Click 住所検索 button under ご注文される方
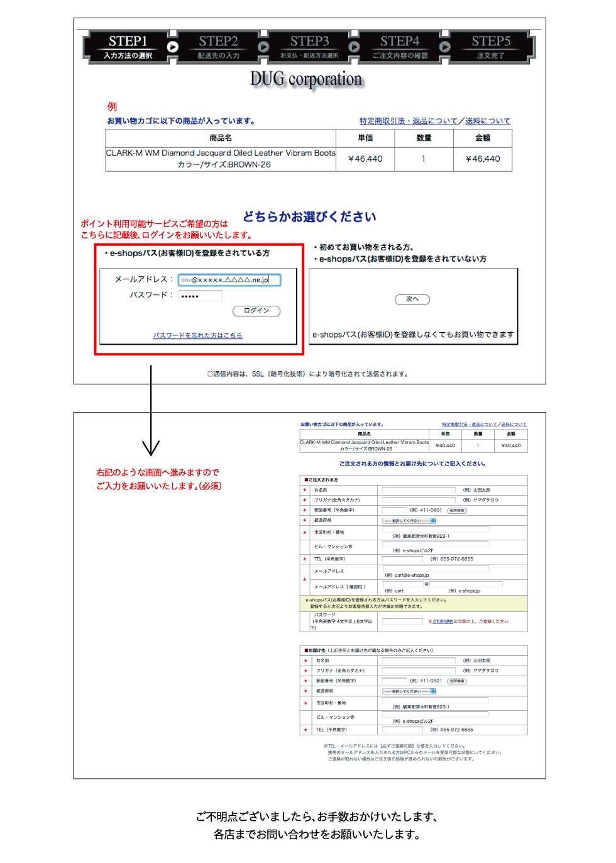 [x=457, y=510]
